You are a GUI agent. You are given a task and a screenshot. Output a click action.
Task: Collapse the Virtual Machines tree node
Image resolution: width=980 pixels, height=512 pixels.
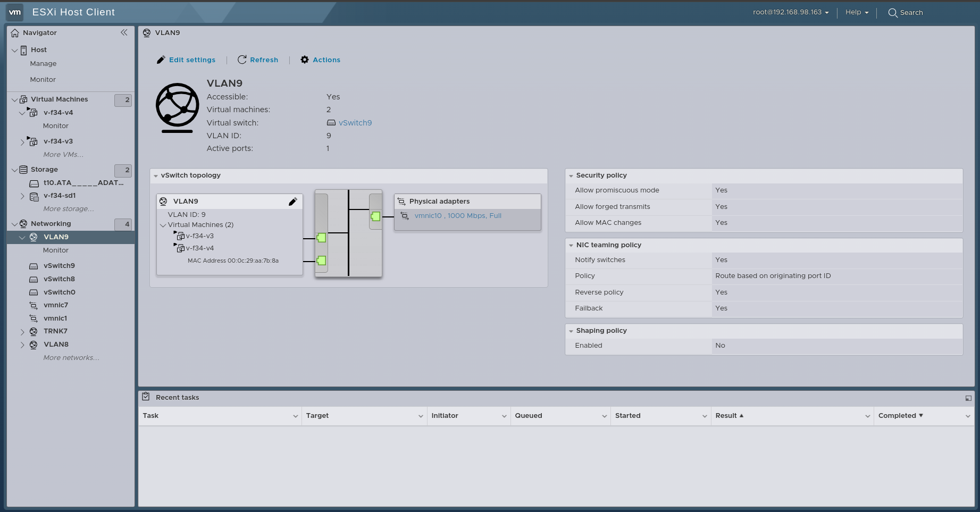pos(14,99)
